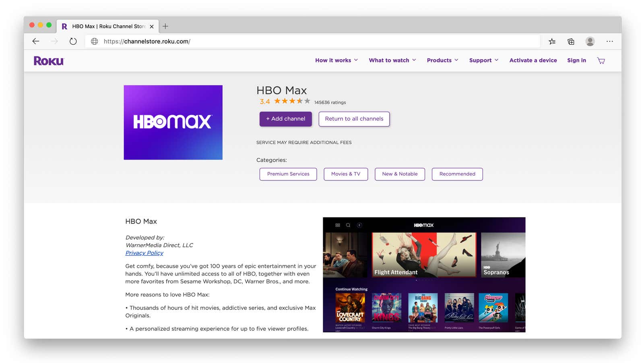This screenshot has height=363, width=644.
Task: Expand the What to watch menu
Action: tap(392, 60)
